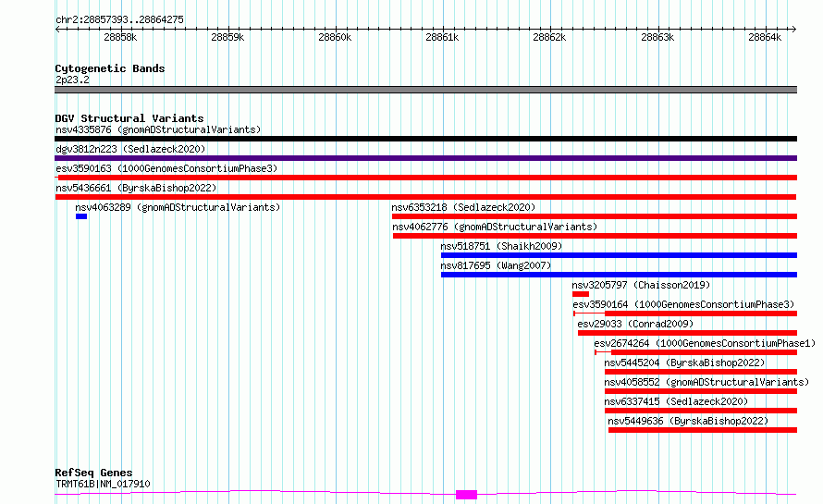This screenshot has height=504, width=823.
Task: Click the 28862k ruler tick label
Action: click(x=549, y=37)
